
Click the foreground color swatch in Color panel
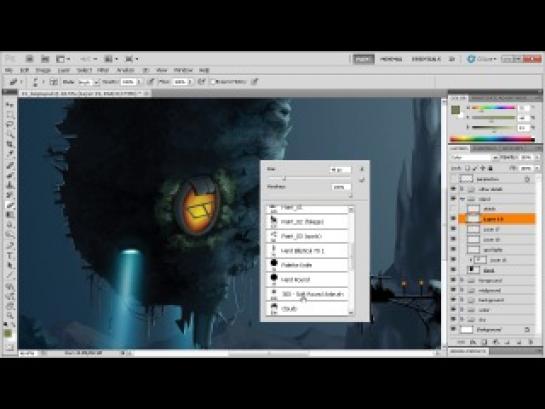(x=455, y=110)
